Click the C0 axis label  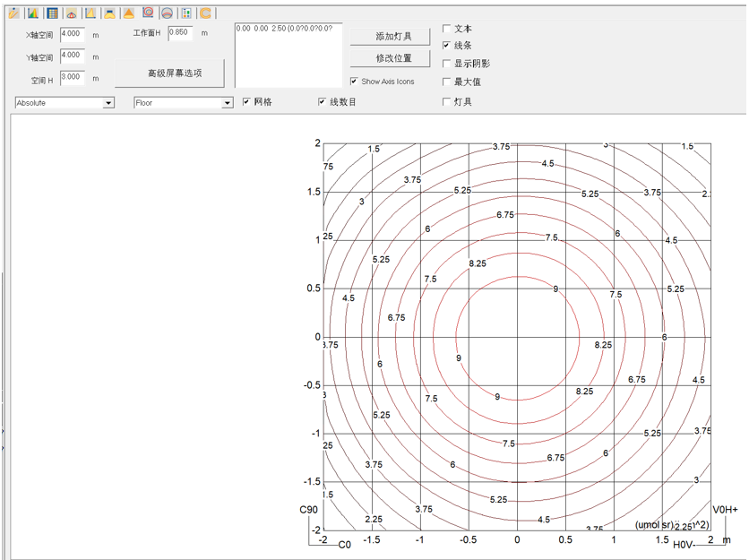[344, 545]
